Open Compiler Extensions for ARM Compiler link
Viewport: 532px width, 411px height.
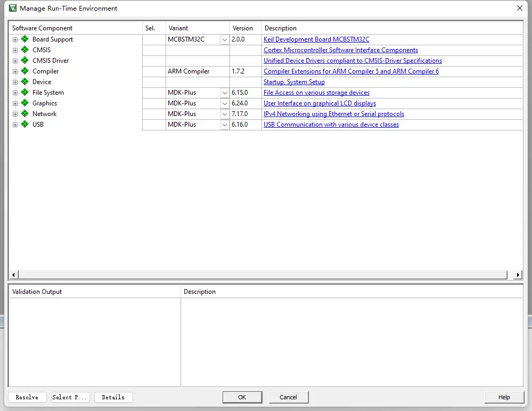[x=351, y=71]
